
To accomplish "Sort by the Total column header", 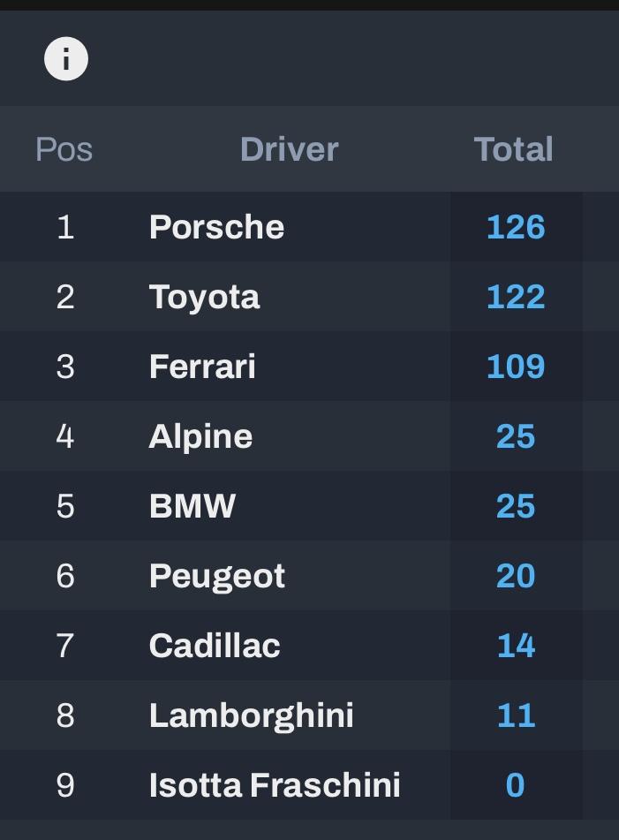I will click(x=514, y=149).
